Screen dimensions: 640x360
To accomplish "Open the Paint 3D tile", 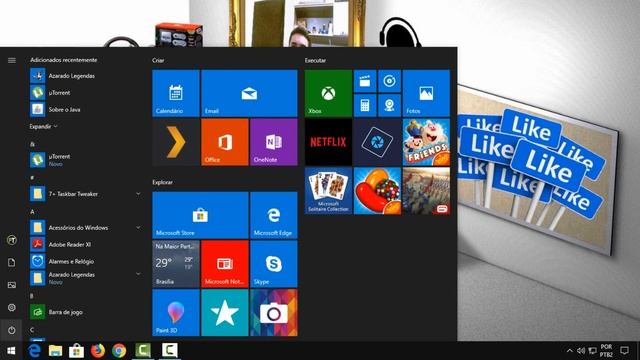I will pyautogui.click(x=176, y=313).
